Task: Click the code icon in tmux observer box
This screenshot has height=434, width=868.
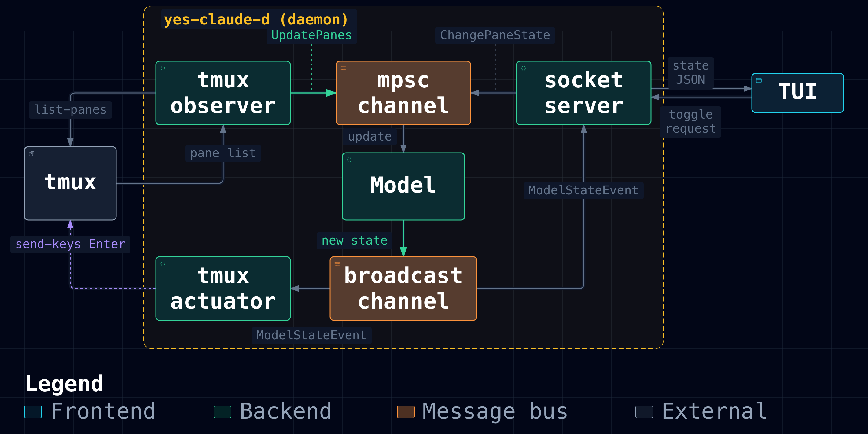Action: [163, 68]
